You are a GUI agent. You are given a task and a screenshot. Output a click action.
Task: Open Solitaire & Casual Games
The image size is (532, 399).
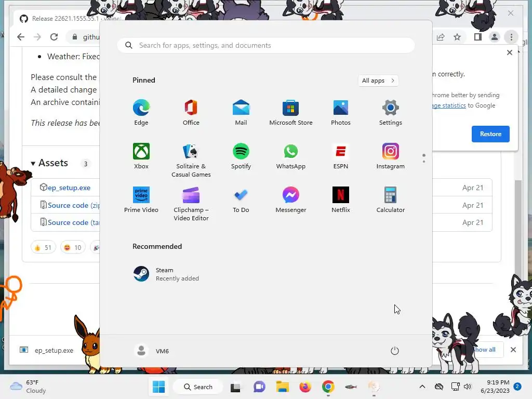coord(191,161)
